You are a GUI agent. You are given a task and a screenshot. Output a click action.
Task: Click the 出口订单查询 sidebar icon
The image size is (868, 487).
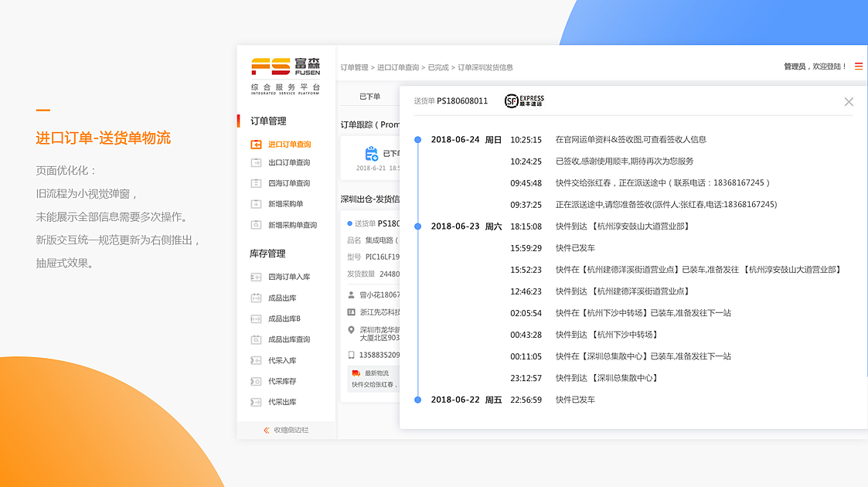tap(256, 162)
